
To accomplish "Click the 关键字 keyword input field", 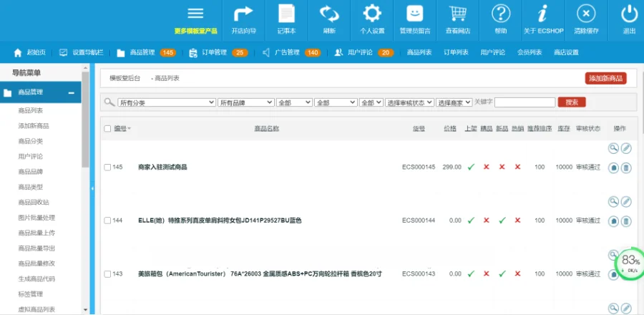I will point(525,103).
